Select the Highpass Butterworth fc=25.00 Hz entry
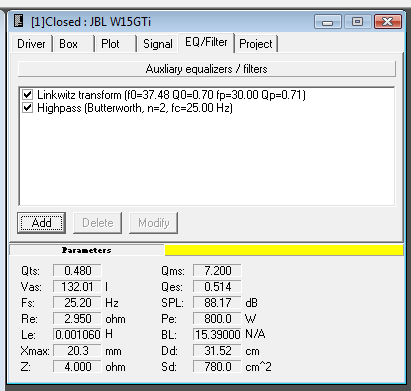Image resolution: width=411 pixels, height=391 pixels. pyautogui.click(x=135, y=108)
